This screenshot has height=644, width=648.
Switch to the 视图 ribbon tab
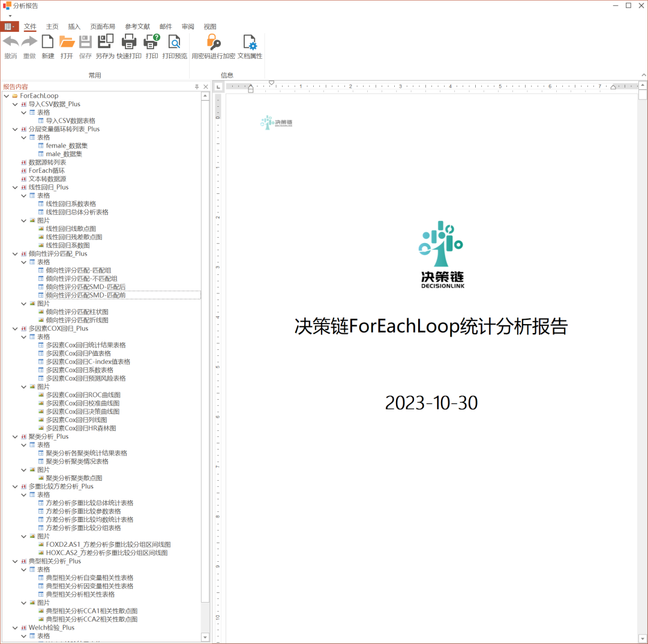(x=210, y=26)
